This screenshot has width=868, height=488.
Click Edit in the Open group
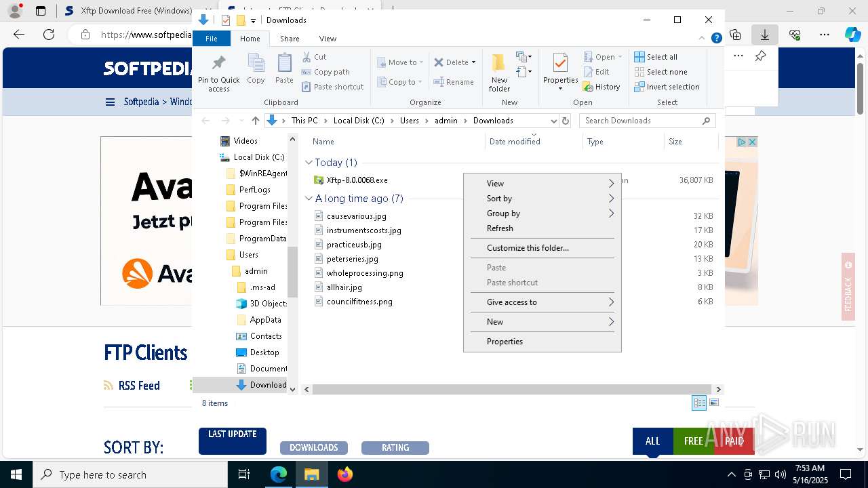[596, 72]
